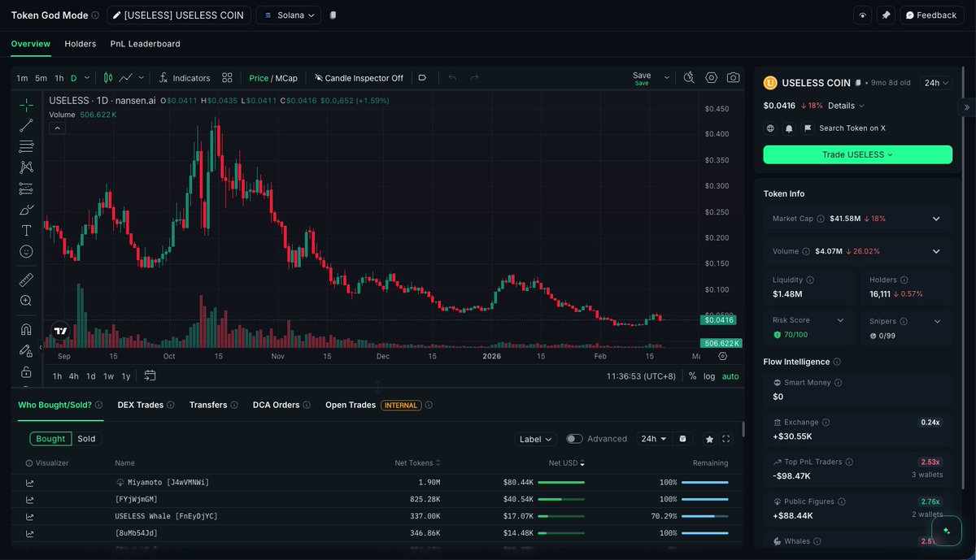Open the Fibonacci retracement tools
The image size is (976, 560).
(x=26, y=146)
